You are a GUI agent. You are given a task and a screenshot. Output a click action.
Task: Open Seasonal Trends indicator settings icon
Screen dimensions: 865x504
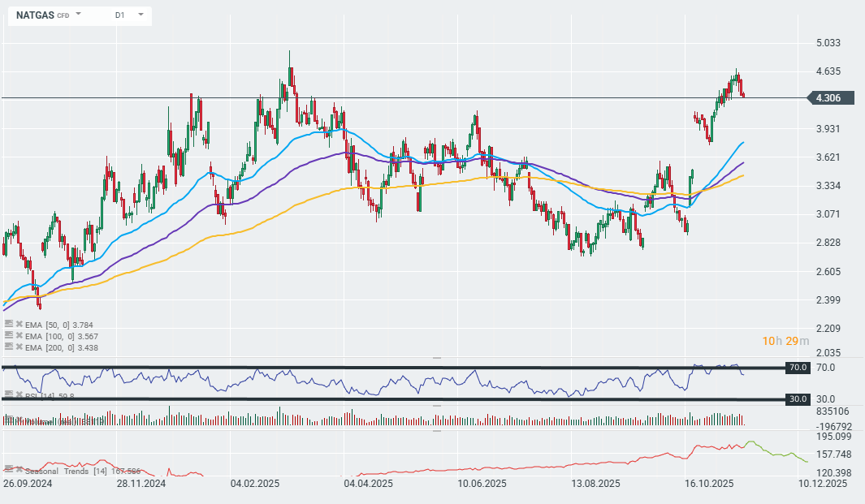(x=8, y=469)
